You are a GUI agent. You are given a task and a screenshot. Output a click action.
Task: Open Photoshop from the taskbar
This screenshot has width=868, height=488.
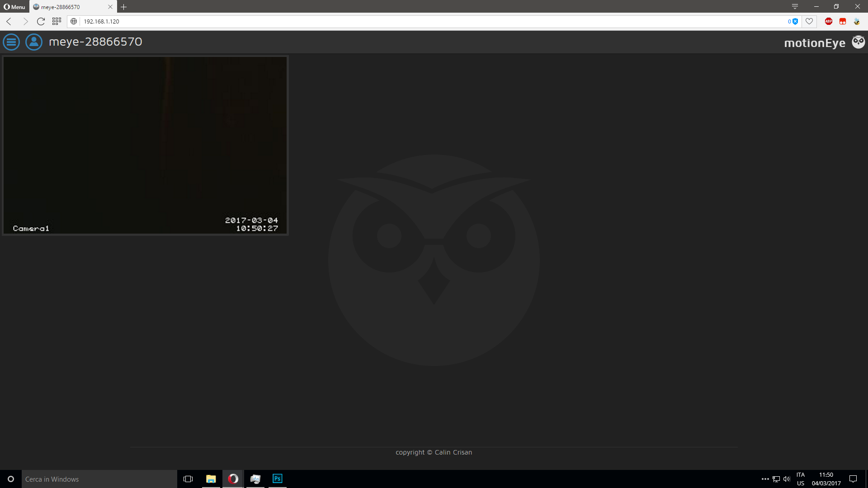click(278, 479)
